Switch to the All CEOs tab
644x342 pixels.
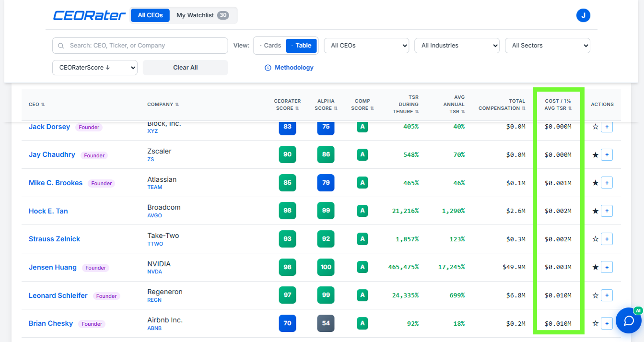click(x=150, y=15)
